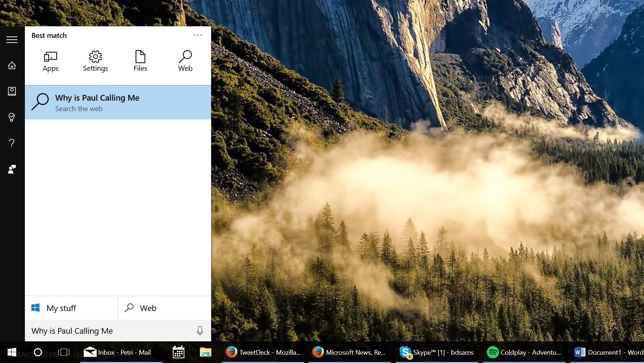Filter search results by Apps
The height and width of the screenshot is (363, 644).
tap(51, 61)
